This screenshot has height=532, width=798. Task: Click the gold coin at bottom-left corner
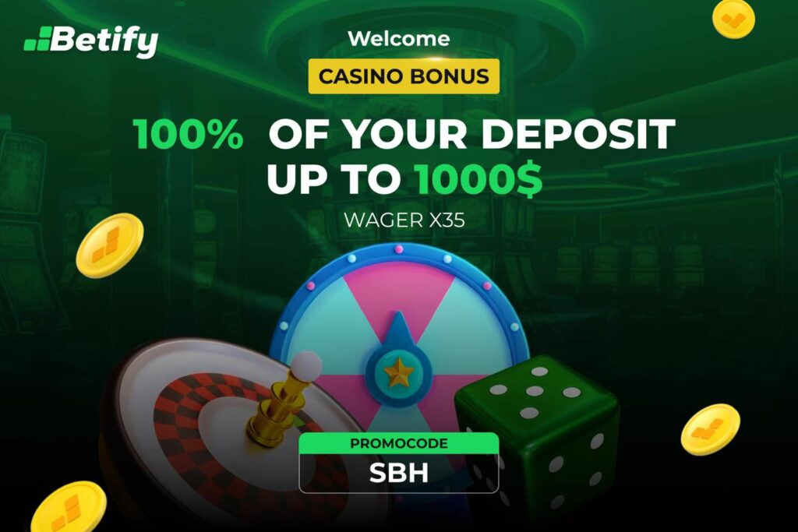[x=69, y=508]
